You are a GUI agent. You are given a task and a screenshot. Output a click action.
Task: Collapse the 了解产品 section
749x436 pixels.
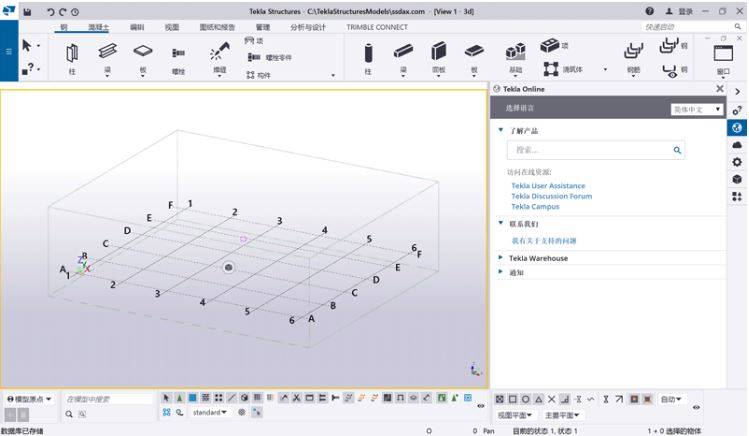click(x=501, y=129)
